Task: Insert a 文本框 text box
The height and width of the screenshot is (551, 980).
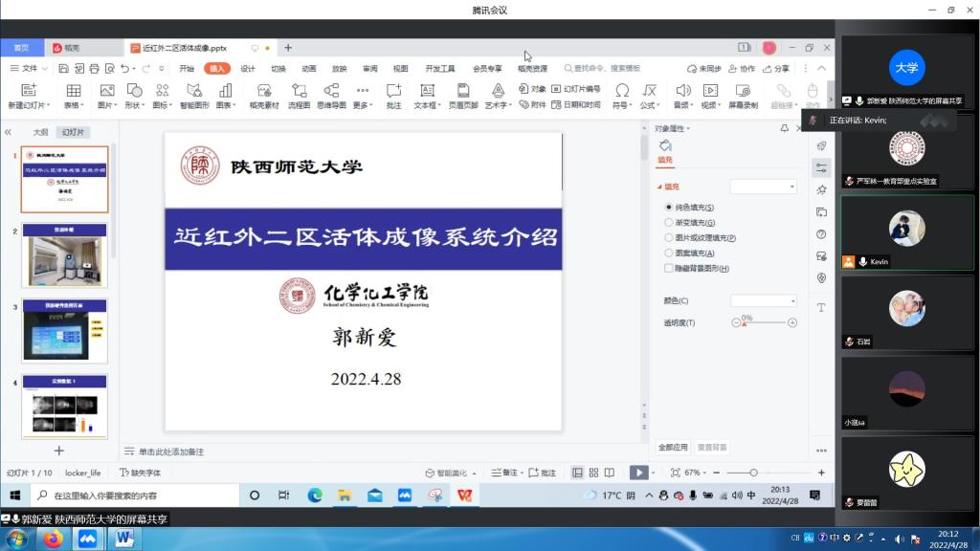Action: [427, 97]
